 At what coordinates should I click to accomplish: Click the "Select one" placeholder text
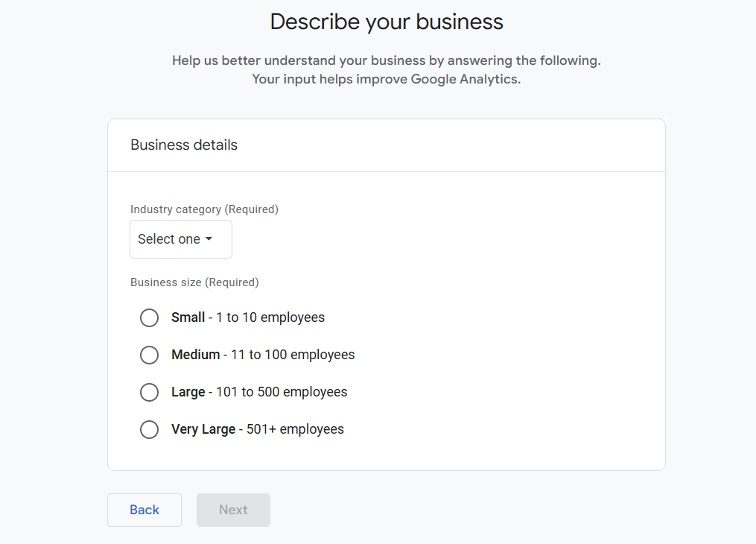(169, 239)
